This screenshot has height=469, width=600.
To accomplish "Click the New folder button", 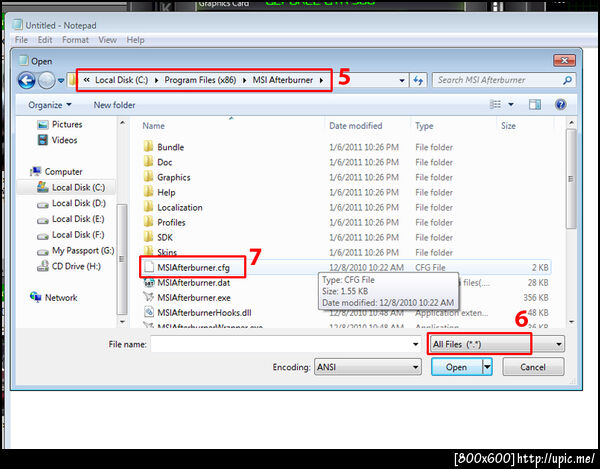I will (x=114, y=105).
